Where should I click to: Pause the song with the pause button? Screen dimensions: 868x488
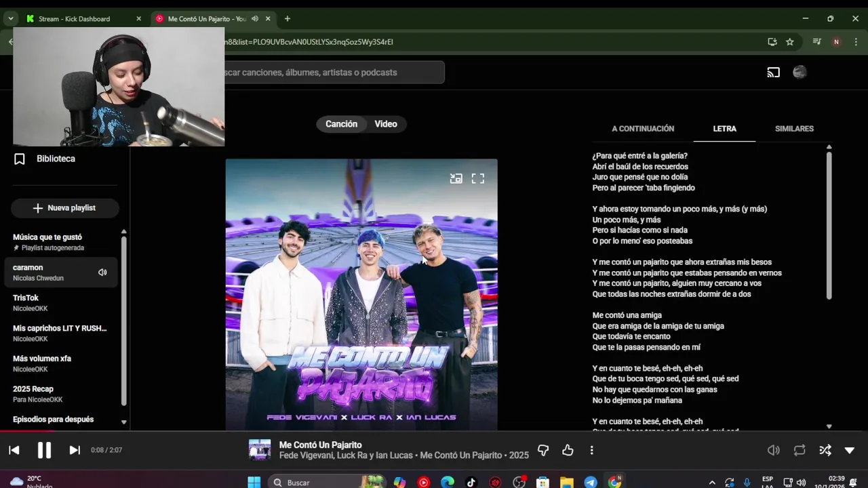point(44,450)
